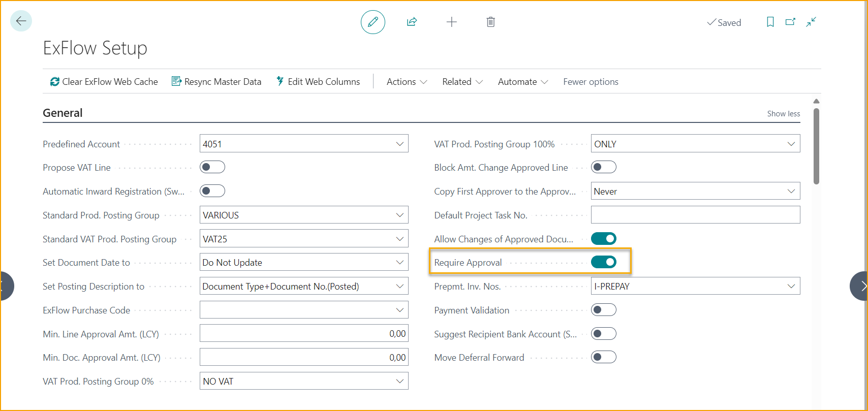Turn on Payment Validation switch
This screenshot has width=868, height=411.
pyautogui.click(x=604, y=310)
